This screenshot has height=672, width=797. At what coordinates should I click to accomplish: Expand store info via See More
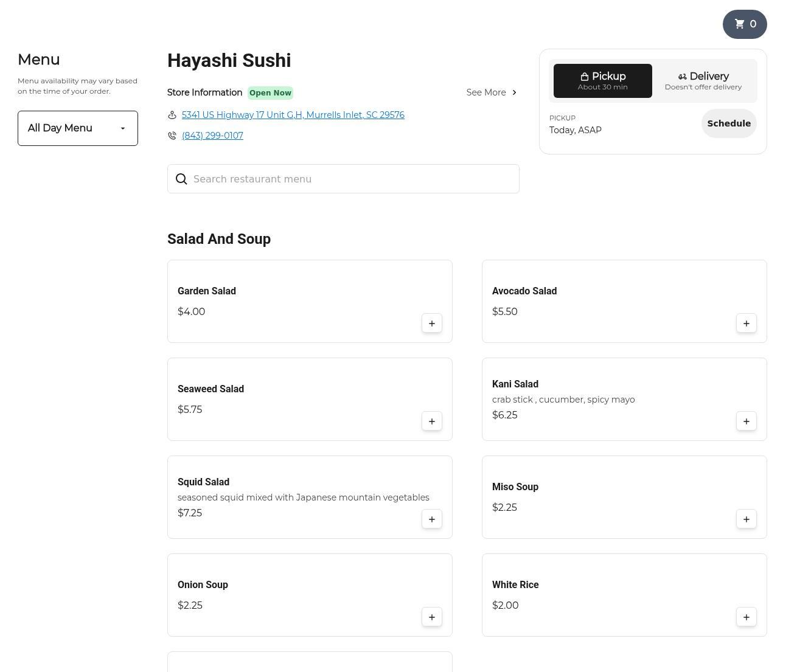(492, 92)
